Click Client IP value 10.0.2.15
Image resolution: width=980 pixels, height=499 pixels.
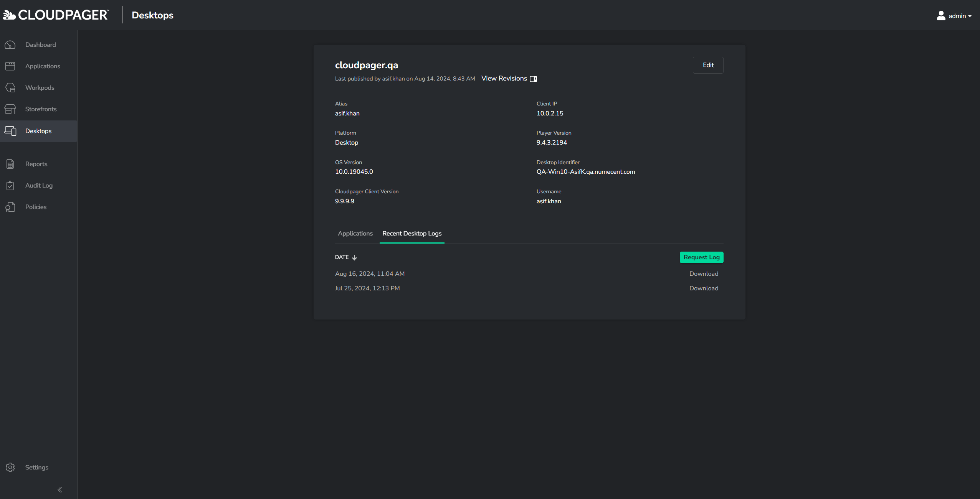pos(550,114)
